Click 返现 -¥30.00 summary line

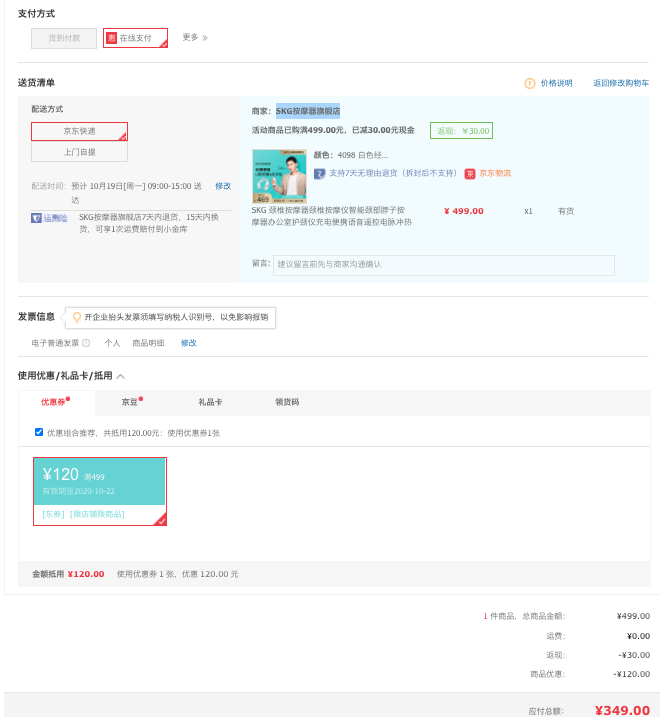click(x=598, y=655)
